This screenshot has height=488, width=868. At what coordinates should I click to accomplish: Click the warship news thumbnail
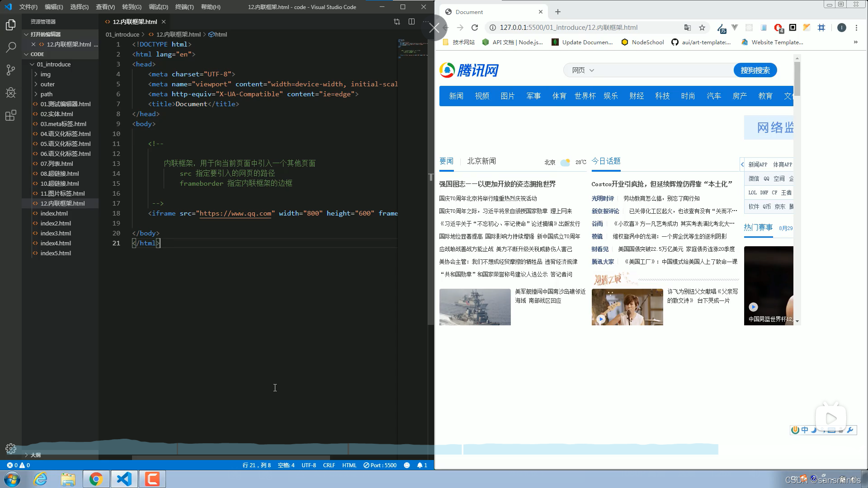point(475,307)
